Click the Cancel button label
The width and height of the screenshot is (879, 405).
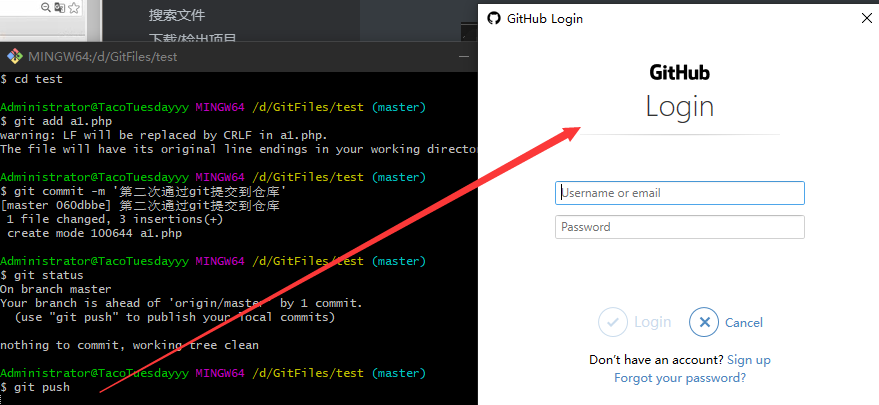(743, 323)
